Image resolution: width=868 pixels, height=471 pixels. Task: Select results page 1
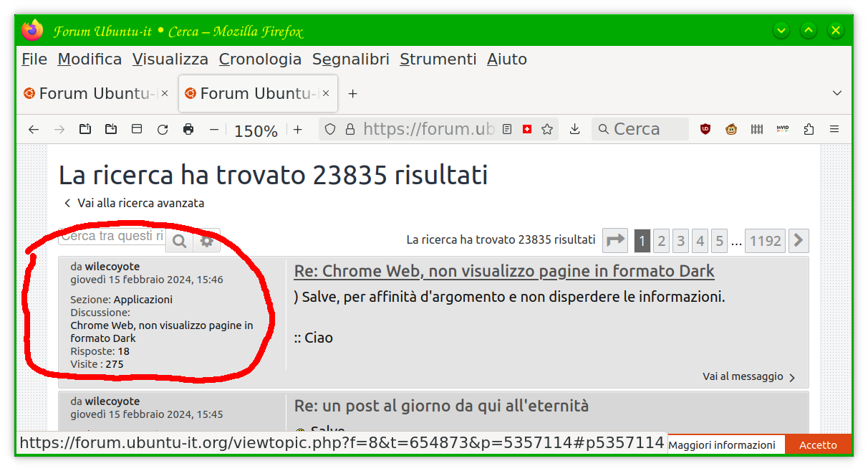pyautogui.click(x=642, y=241)
